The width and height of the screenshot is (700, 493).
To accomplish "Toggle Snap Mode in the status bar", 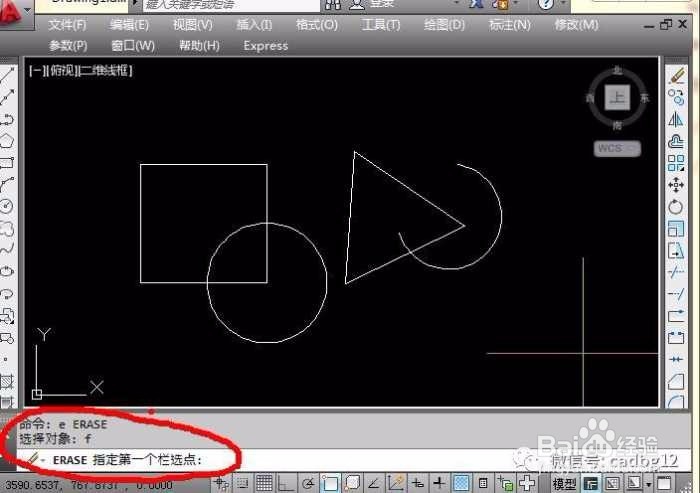I will coord(242,483).
